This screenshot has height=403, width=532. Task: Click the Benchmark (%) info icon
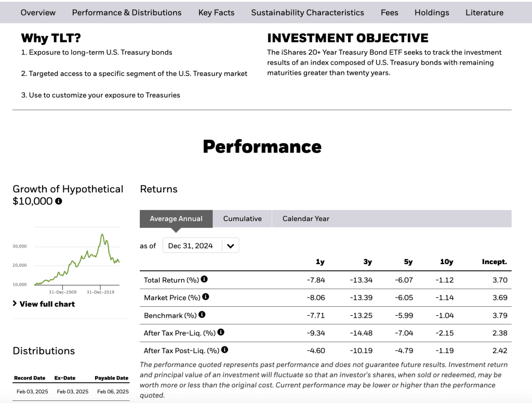point(202,315)
